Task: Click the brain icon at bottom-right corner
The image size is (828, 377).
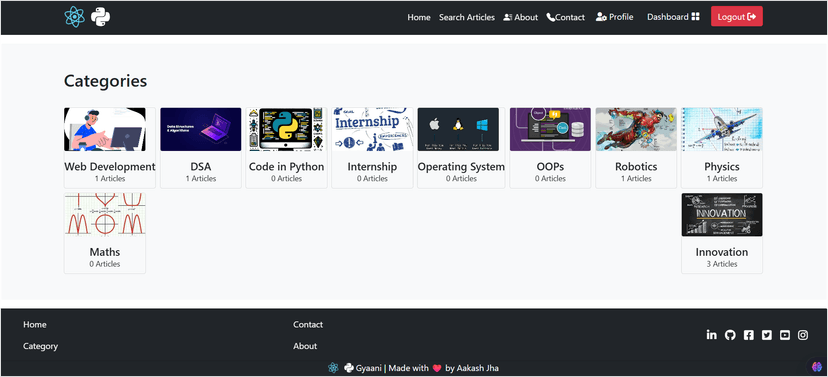Action: [817, 366]
